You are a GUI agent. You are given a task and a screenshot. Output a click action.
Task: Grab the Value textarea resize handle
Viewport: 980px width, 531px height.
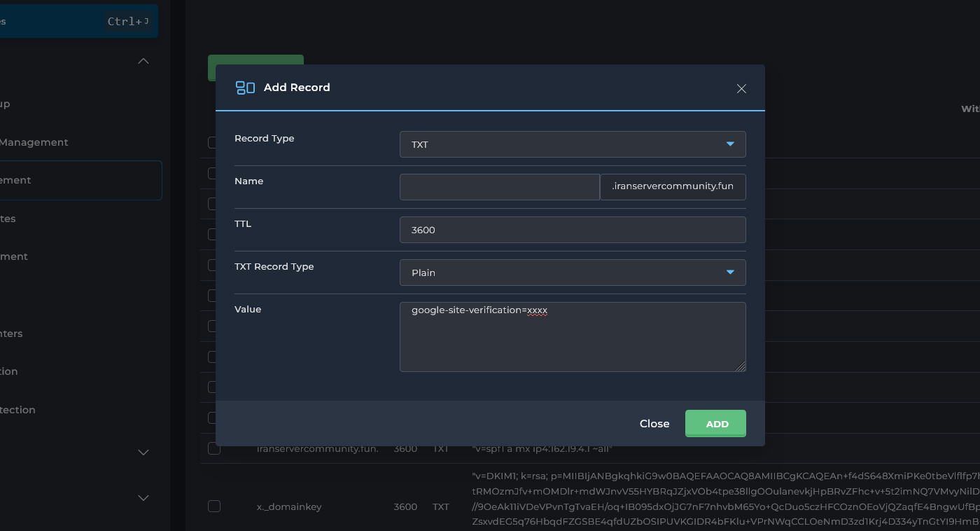[741, 366]
